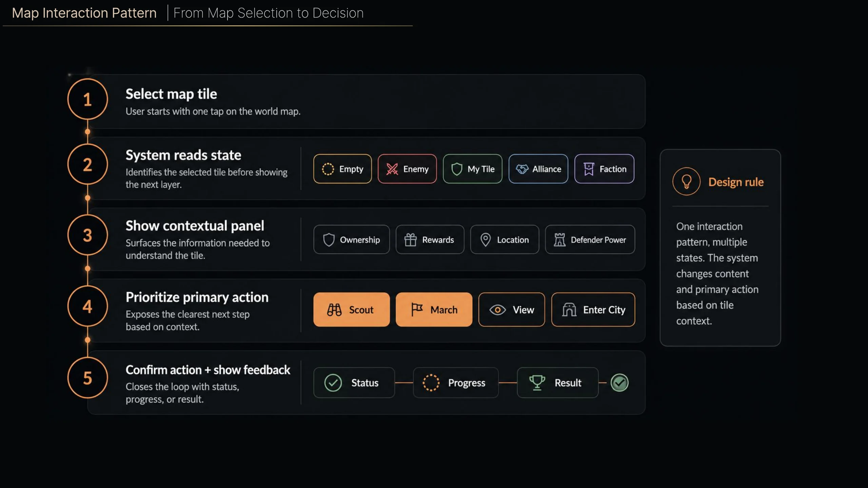Click the eye icon on View button
Screen dimensions: 868x488
[497, 310]
